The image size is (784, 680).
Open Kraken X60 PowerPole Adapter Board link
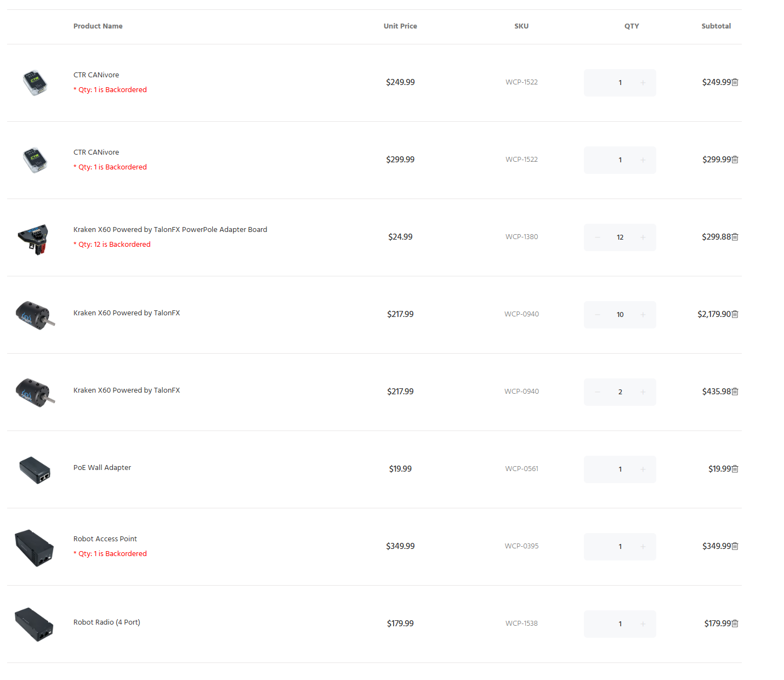tap(170, 230)
